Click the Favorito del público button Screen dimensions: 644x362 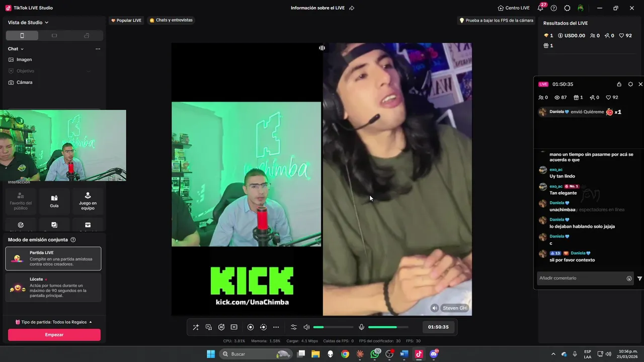point(21,201)
